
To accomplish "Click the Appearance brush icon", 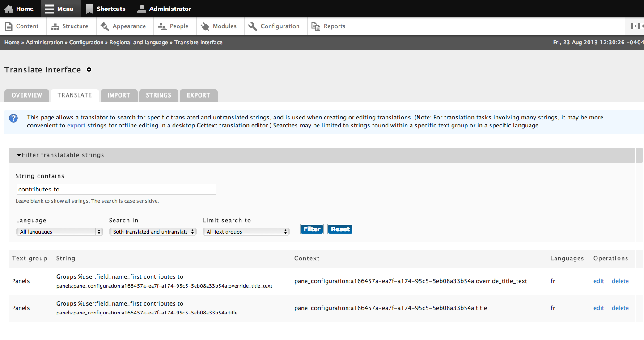I will 105,26.
